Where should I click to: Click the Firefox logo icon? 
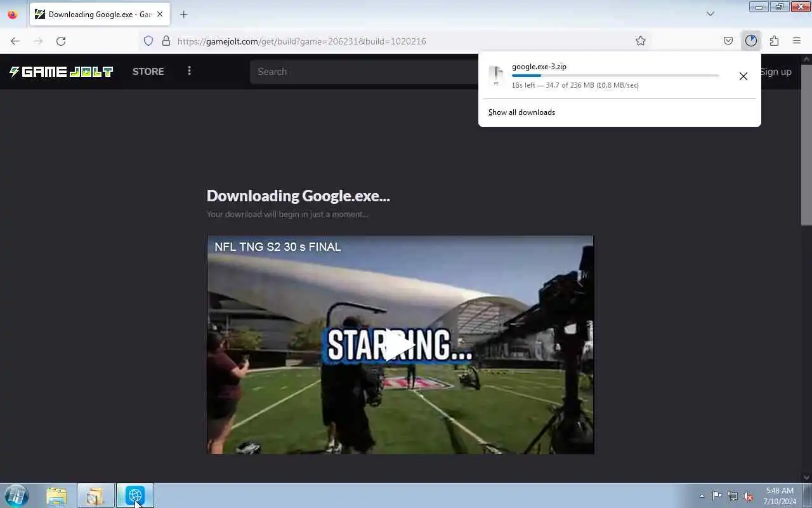pyautogui.click(x=12, y=14)
